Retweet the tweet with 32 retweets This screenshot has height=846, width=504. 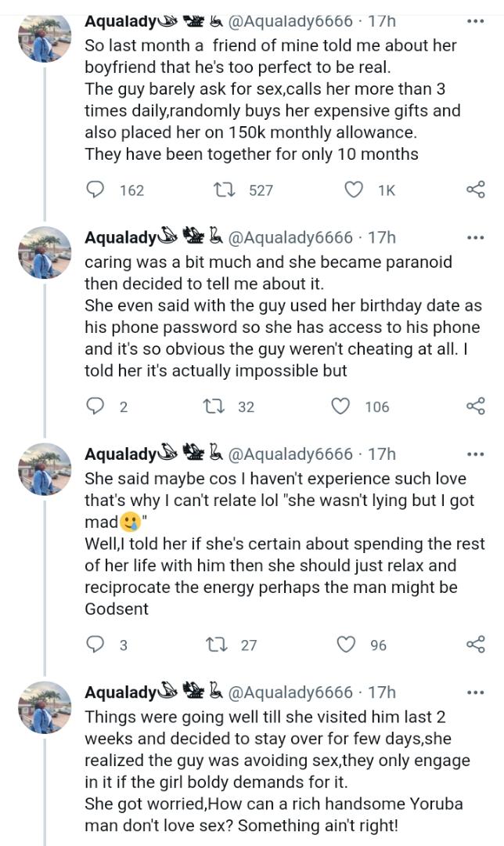[211, 406]
